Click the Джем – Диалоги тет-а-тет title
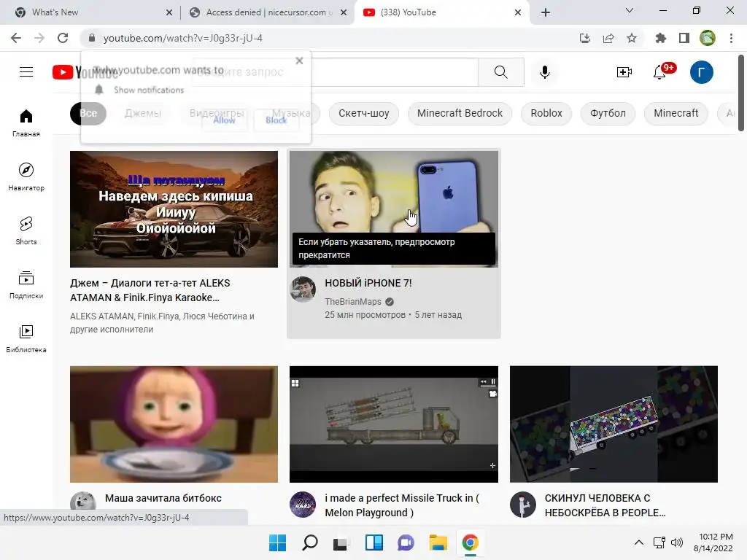The width and height of the screenshot is (747, 560). tap(150, 290)
